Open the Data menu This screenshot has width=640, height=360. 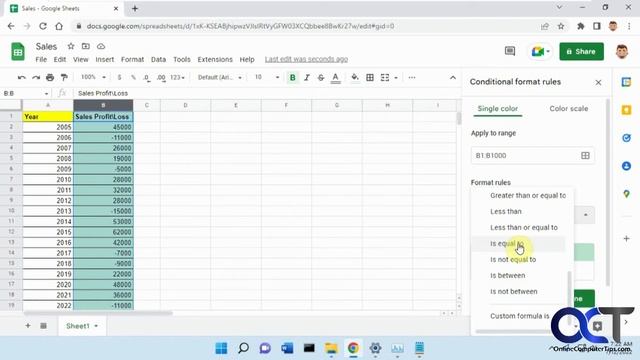[x=158, y=59]
